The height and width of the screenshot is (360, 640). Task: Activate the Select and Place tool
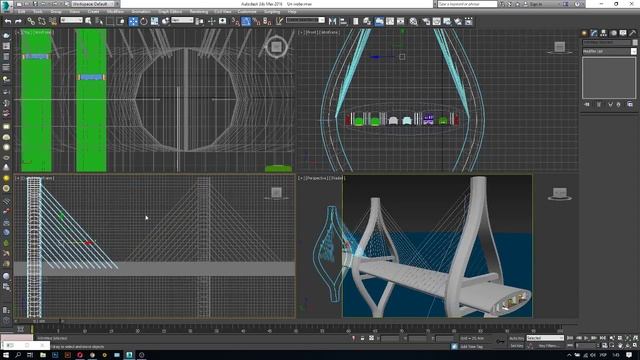pos(165,21)
